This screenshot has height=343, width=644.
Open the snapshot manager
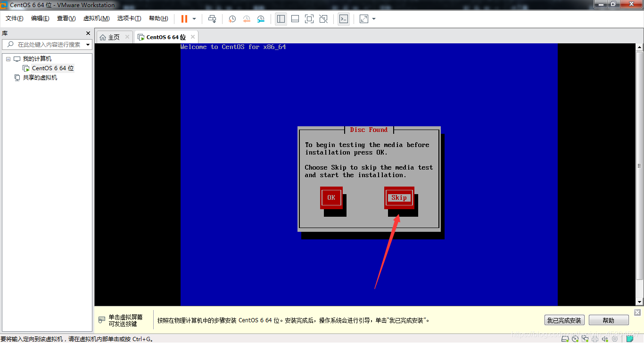pos(261,19)
